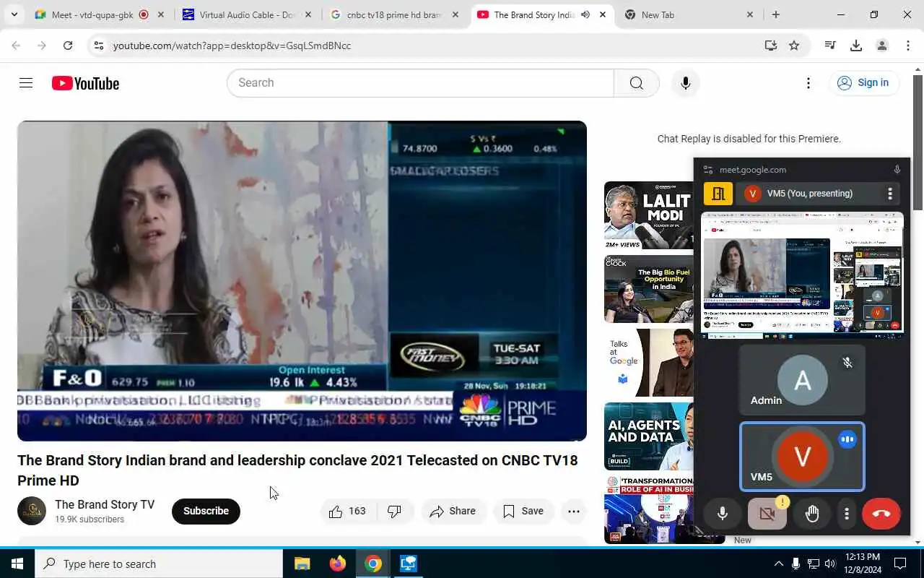Image resolution: width=924 pixels, height=578 pixels.
Task: Click the Subscribe button
Action: [x=206, y=511]
